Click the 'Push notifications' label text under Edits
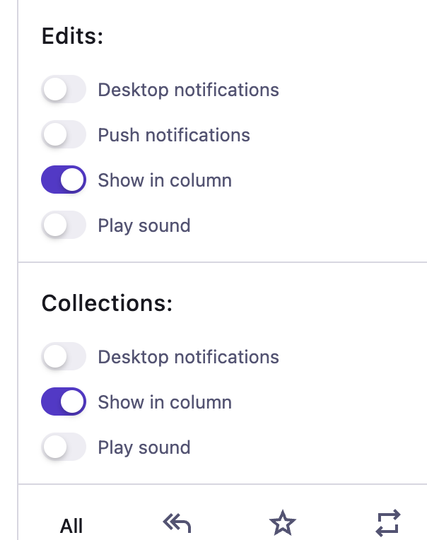 [174, 135]
